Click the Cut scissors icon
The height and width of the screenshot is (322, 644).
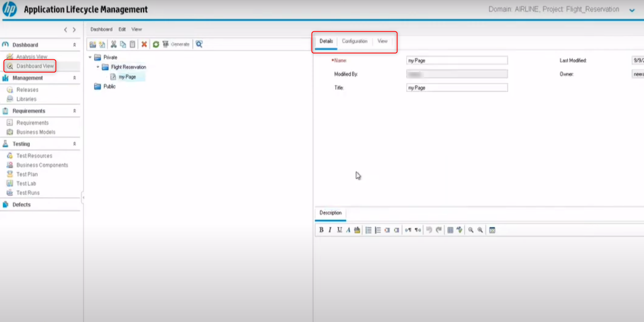click(114, 44)
